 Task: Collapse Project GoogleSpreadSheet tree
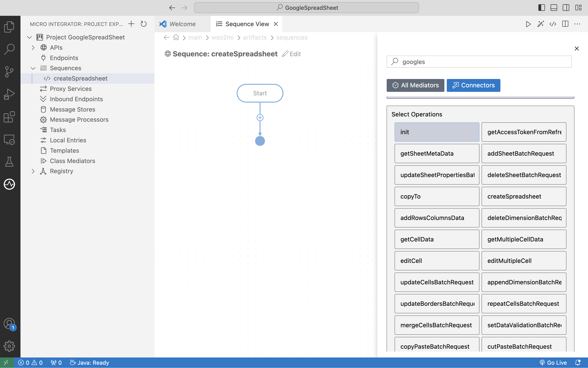pos(29,37)
